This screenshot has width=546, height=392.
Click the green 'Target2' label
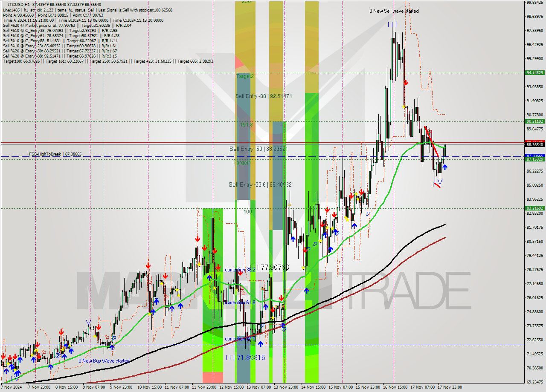point(245,76)
